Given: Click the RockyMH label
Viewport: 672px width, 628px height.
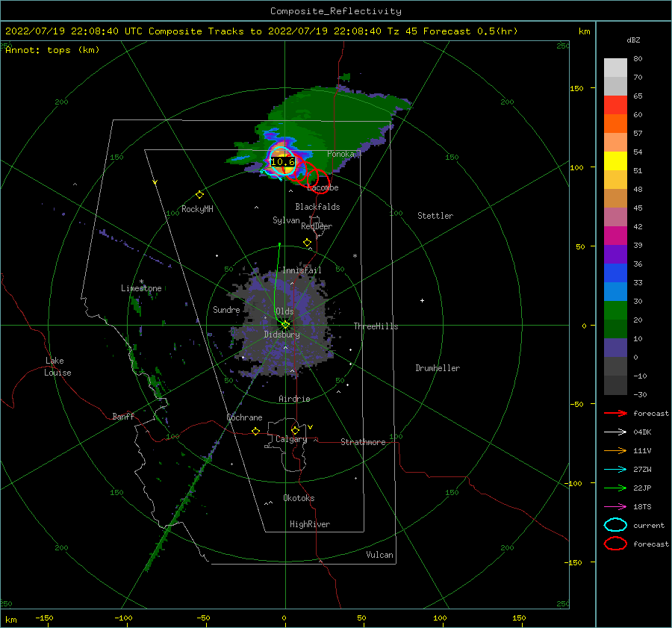Looking at the screenshot, I should 197,209.
